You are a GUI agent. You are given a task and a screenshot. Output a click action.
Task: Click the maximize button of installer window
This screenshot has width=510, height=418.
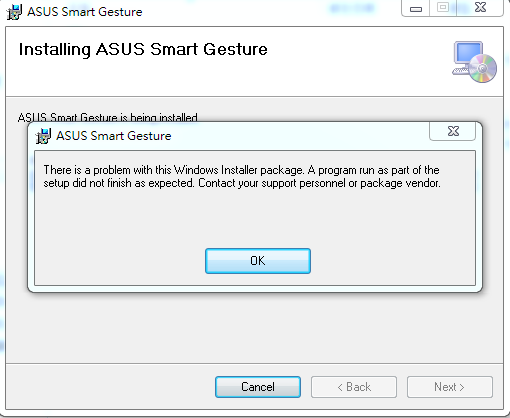pyautogui.click(x=443, y=8)
